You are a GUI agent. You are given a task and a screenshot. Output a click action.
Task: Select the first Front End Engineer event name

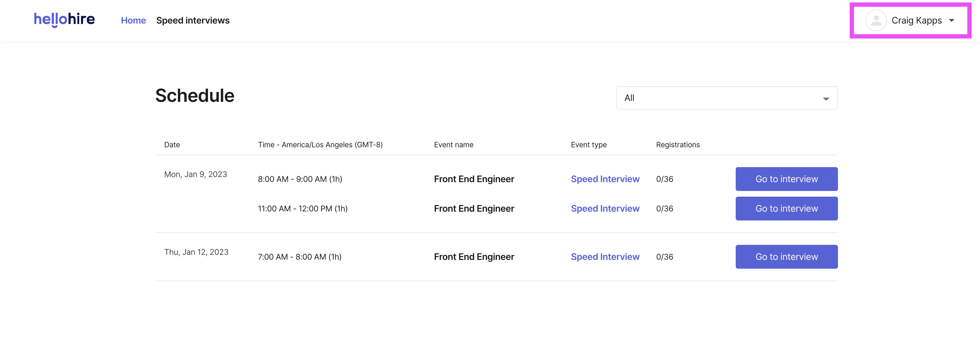474,179
